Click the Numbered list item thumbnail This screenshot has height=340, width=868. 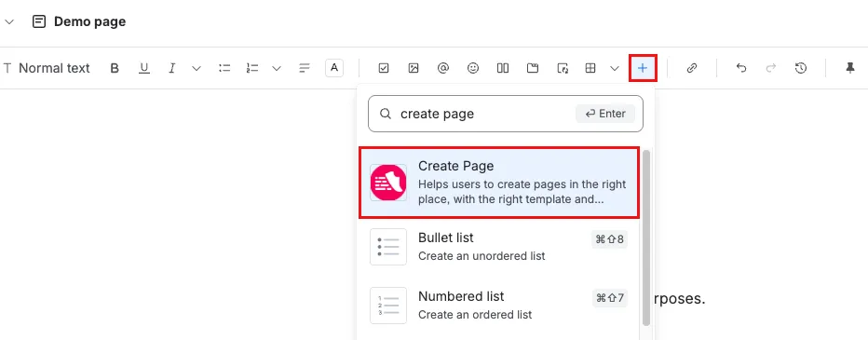(388, 306)
